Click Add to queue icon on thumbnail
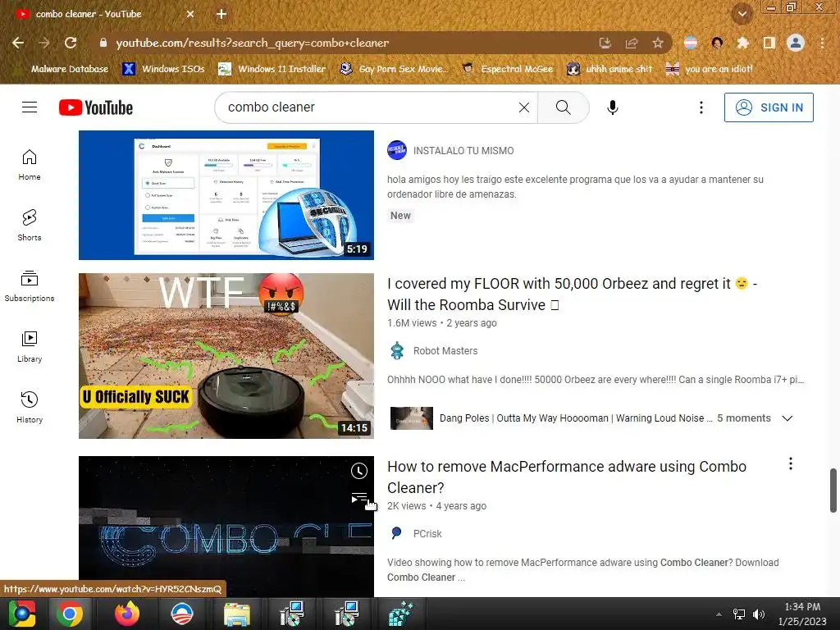The height and width of the screenshot is (630, 840). click(x=359, y=498)
